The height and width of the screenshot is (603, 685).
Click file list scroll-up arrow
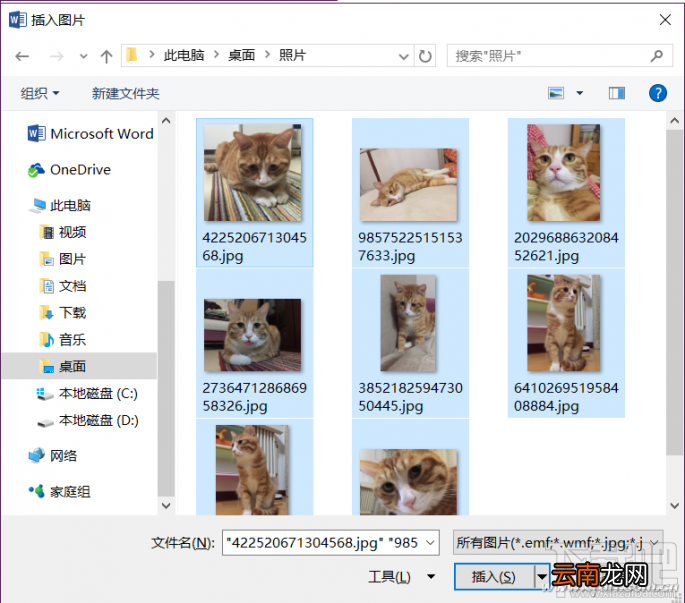click(674, 121)
